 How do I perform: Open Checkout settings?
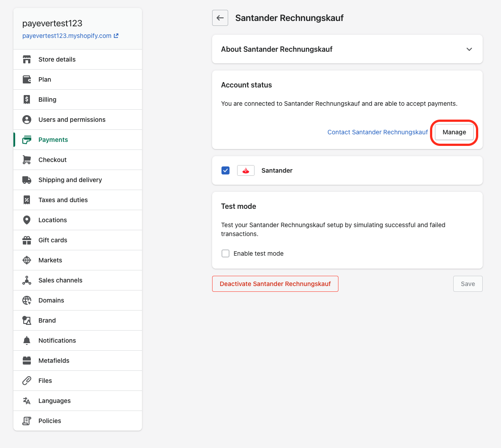pyautogui.click(x=78, y=160)
